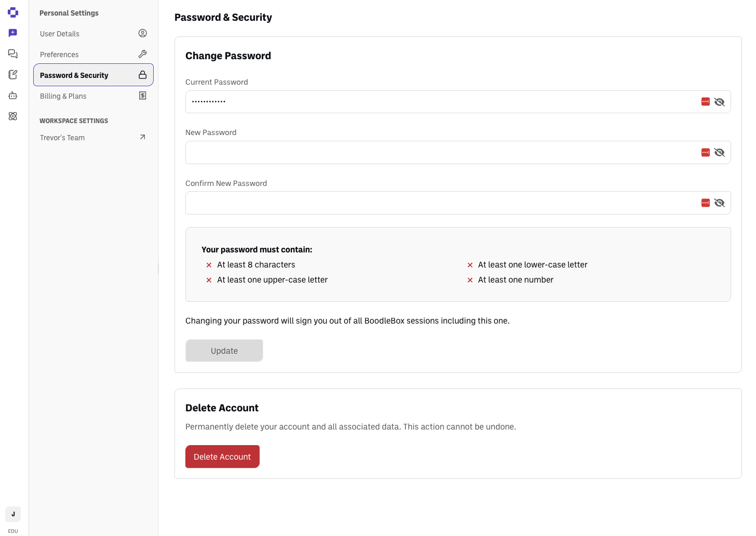Go to Preferences settings
This screenshot has width=756, height=536.
[93, 55]
